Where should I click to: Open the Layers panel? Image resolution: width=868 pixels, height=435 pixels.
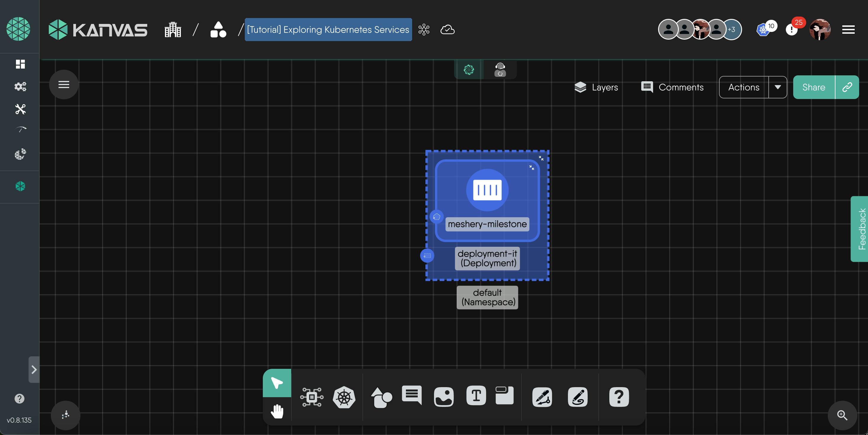[x=596, y=87]
